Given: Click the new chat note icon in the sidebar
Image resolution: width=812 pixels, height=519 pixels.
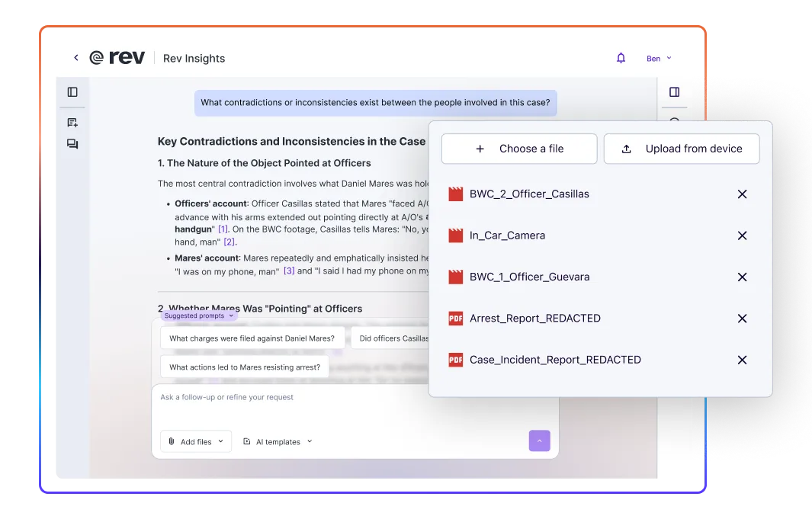Looking at the screenshot, I should (x=72, y=123).
